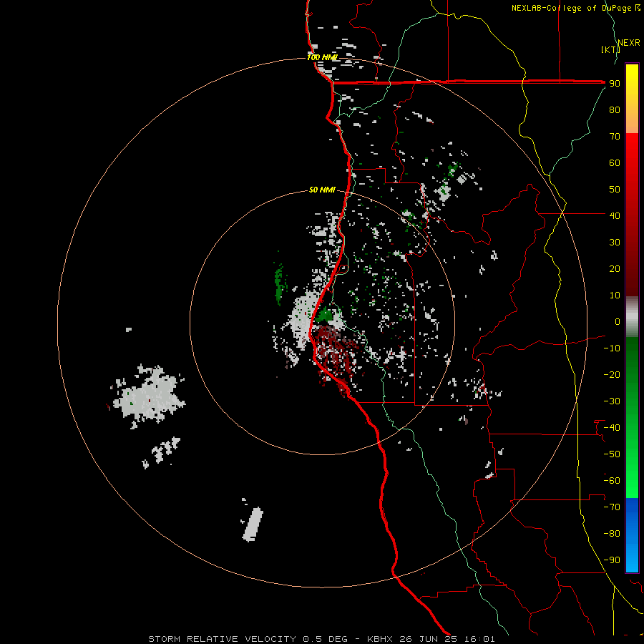The width and height of the screenshot is (644, 644).
Task: Click the -20 value on velocity scale
Action: tap(612, 374)
